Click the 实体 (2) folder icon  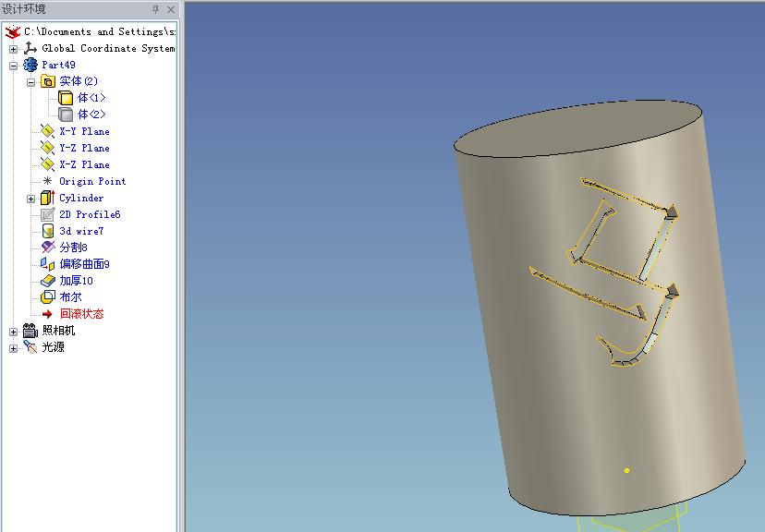(x=48, y=81)
